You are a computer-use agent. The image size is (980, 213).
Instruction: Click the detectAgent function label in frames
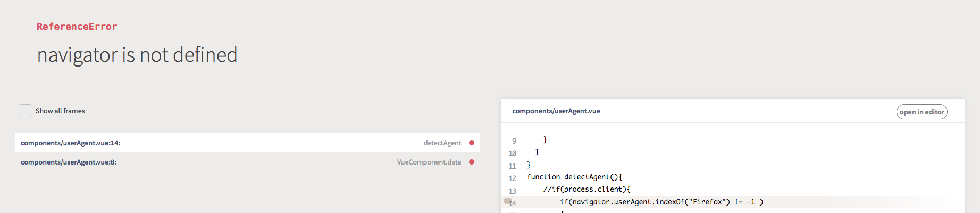tap(442, 143)
